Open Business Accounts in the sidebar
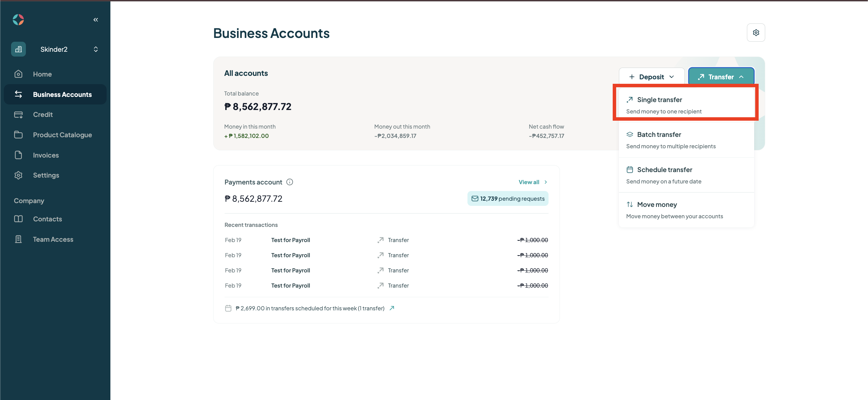868x400 pixels. (55, 94)
